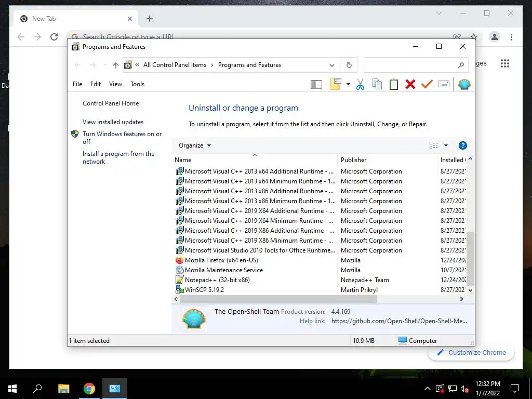
Task: Open File Explorer from taskbar
Action: pos(63,389)
